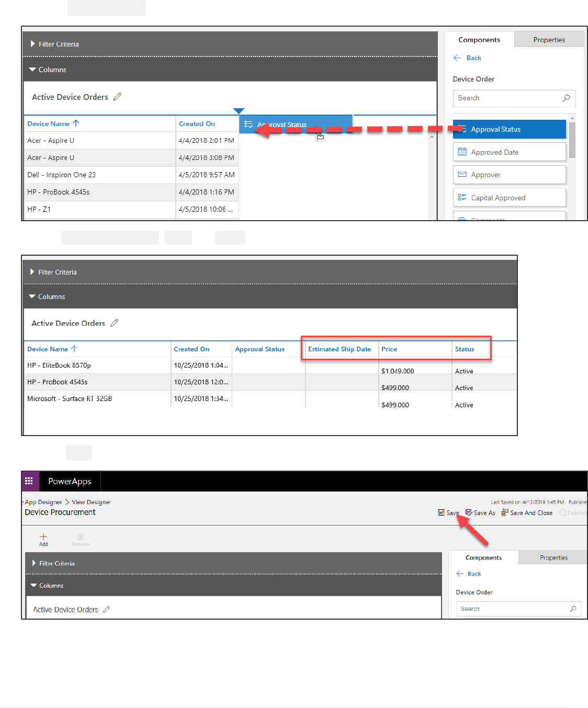This screenshot has width=588, height=708.
Task: Switch to Properties tab in PowerApps screenshot
Action: [553, 557]
